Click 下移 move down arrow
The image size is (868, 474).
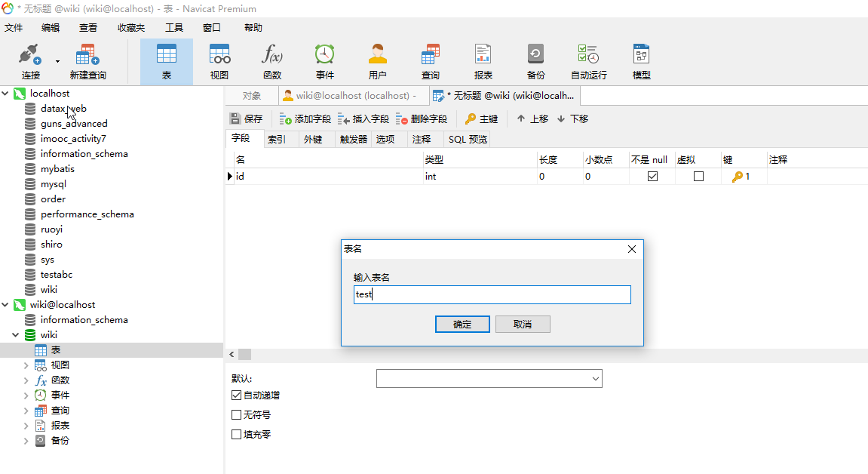tap(572, 119)
